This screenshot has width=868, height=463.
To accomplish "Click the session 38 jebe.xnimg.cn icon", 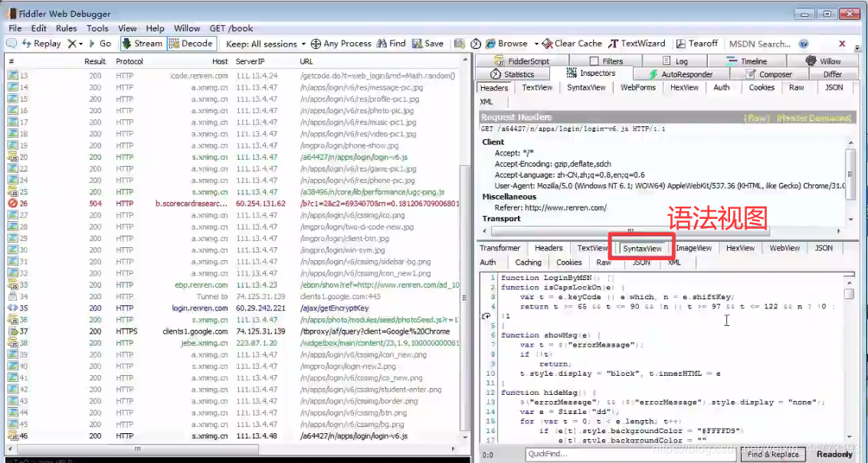I will 12,343.
